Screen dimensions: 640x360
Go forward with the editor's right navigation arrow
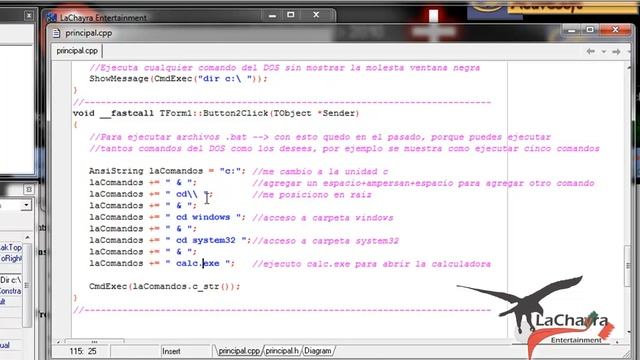(x=616, y=51)
